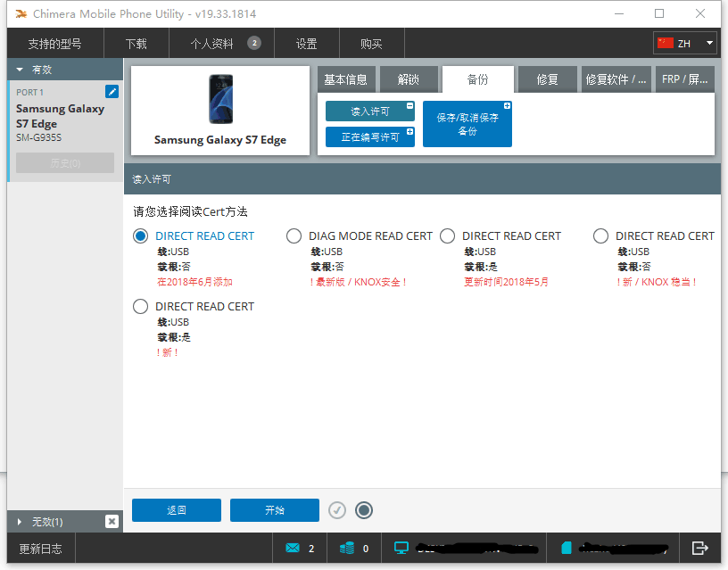Switch to the 备份 tab

tap(478, 79)
